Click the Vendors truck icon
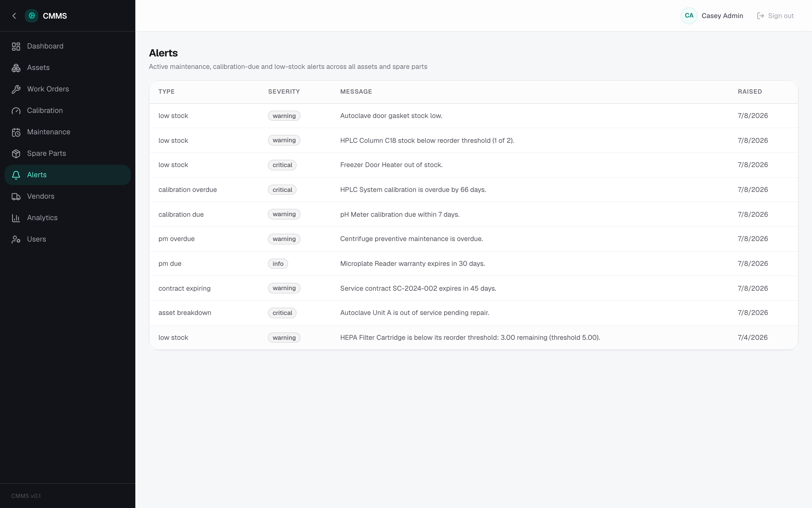This screenshot has height=508, width=812. (x=16, y=196)
